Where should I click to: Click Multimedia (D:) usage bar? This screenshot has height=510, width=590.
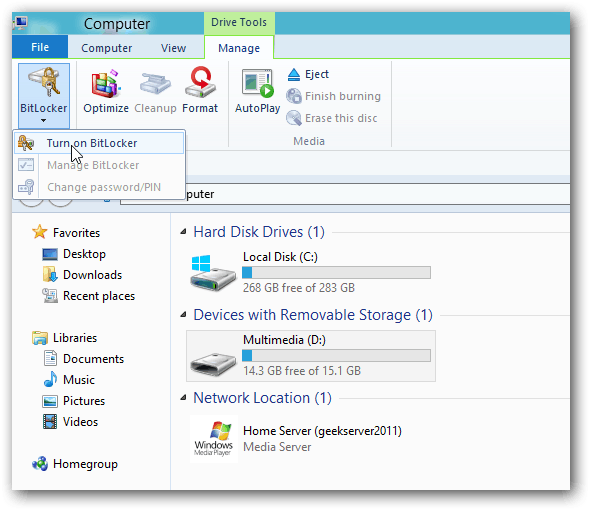pos(336,356)
